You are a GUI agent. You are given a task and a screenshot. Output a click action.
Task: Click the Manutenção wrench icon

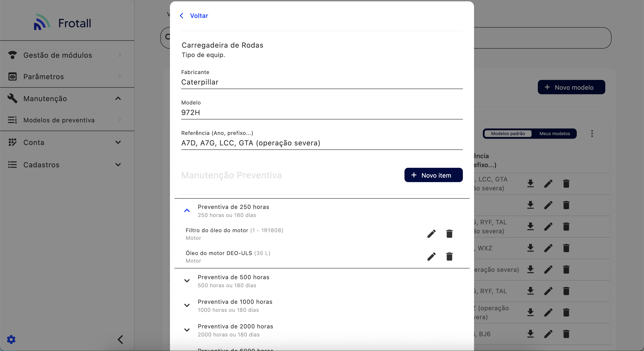(12, 98)
